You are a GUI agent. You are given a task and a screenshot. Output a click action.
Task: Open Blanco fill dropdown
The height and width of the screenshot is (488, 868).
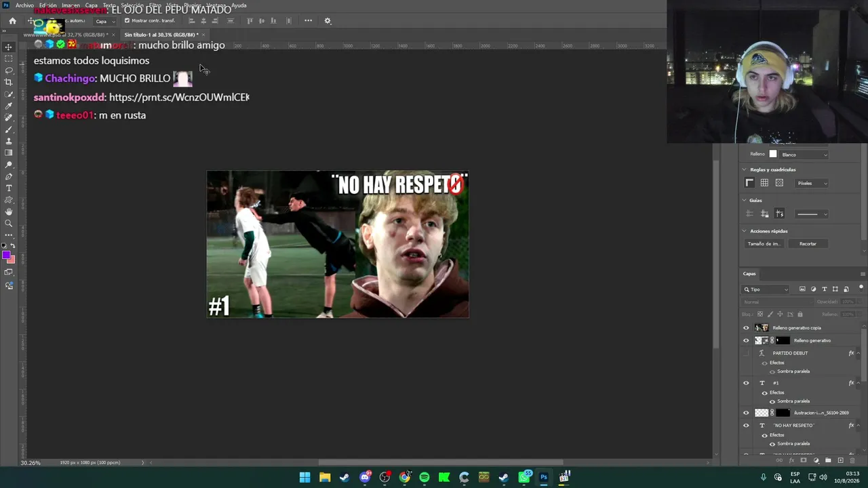tap(804, 155)
